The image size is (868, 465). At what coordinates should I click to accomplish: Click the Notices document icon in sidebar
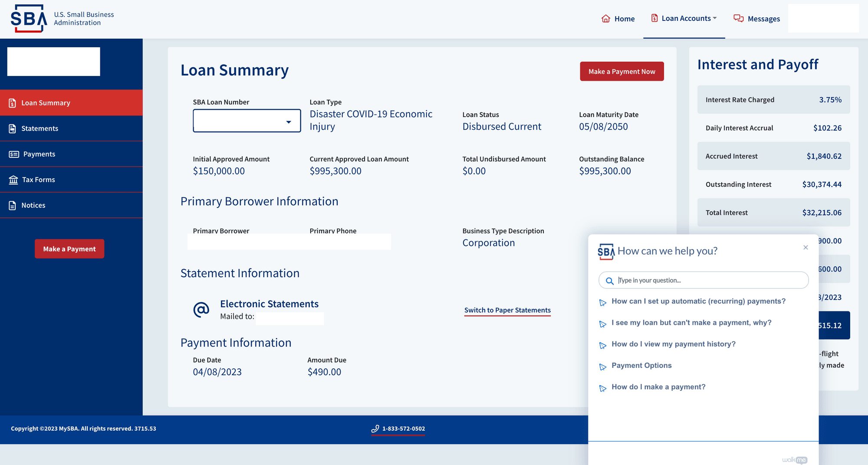point(13,205)
